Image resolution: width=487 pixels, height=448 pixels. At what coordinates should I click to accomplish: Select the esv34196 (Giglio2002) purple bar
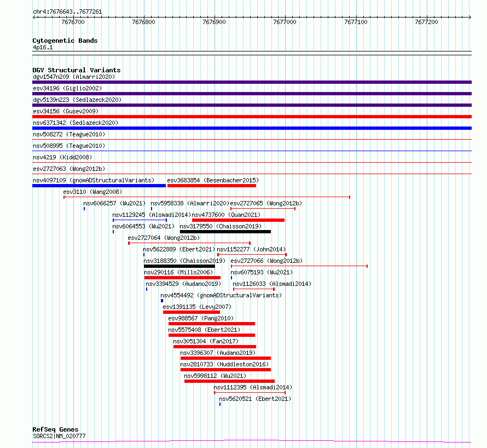click(252, 94)
